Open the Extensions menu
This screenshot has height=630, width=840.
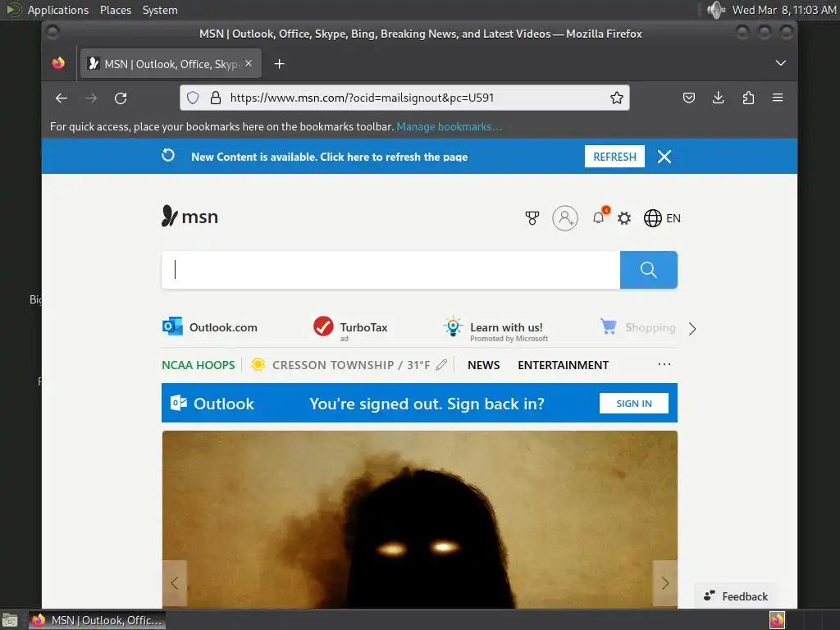[748, 98]
